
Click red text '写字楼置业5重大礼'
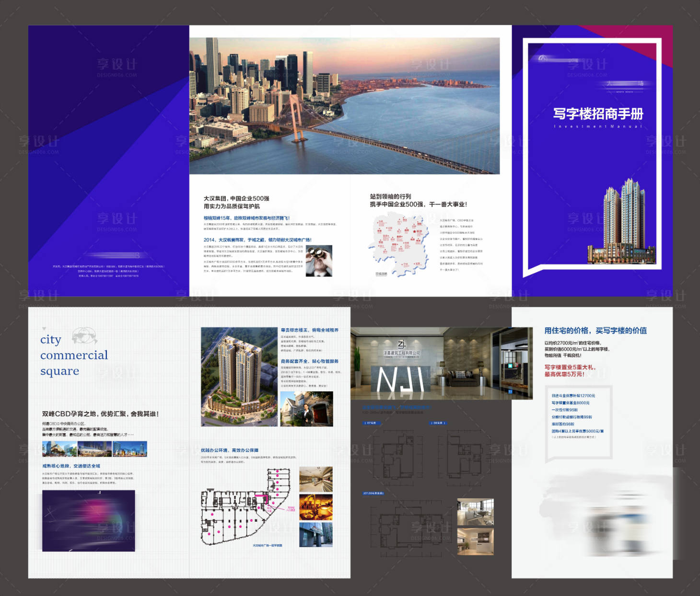coord(570,367)
